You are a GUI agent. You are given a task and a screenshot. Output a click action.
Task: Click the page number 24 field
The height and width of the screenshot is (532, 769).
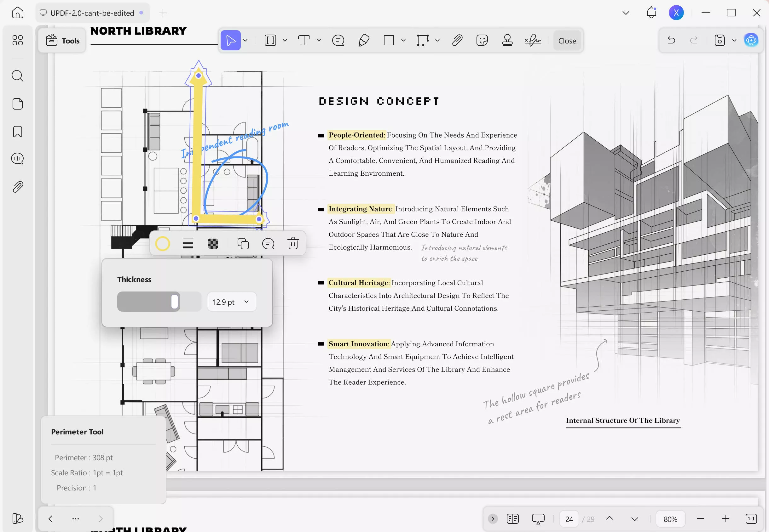[x=569, y=519]
